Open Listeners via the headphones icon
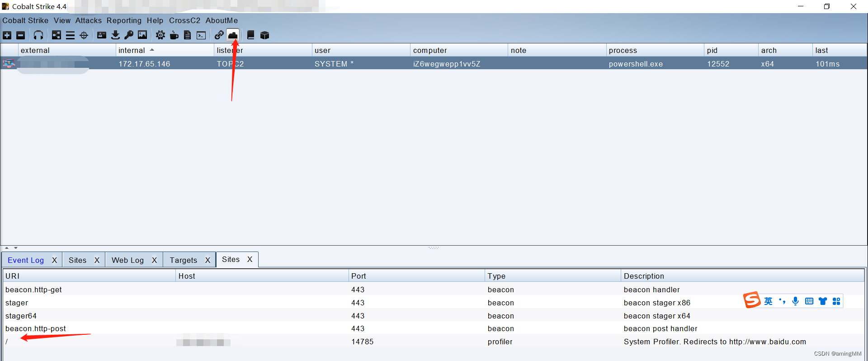Viewport: 868px width, 361px height. 38,35
